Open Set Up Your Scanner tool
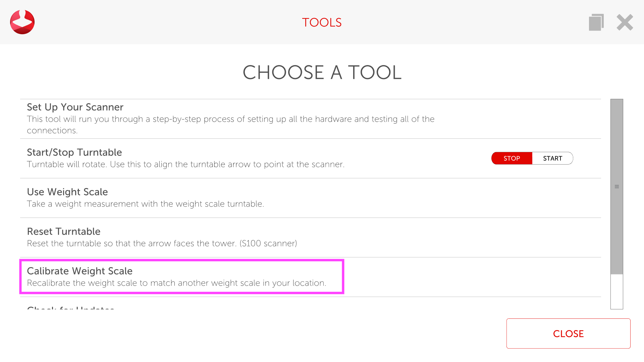 click(75, 107)
